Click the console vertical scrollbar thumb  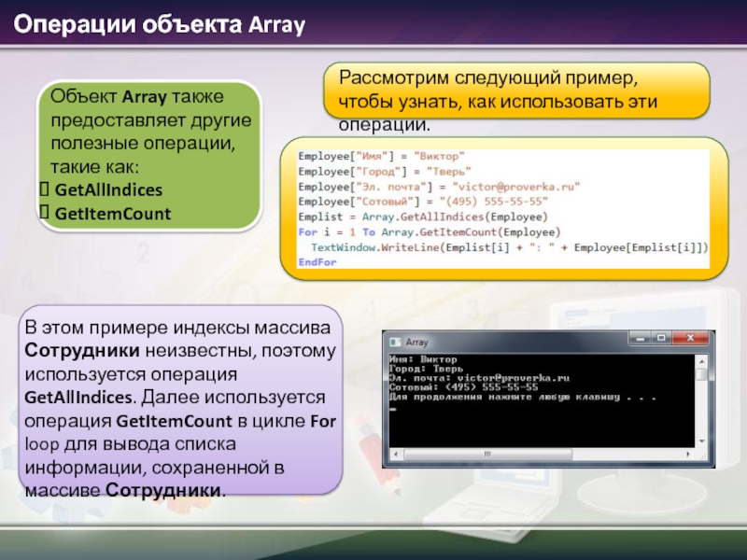tap(701, 374)
